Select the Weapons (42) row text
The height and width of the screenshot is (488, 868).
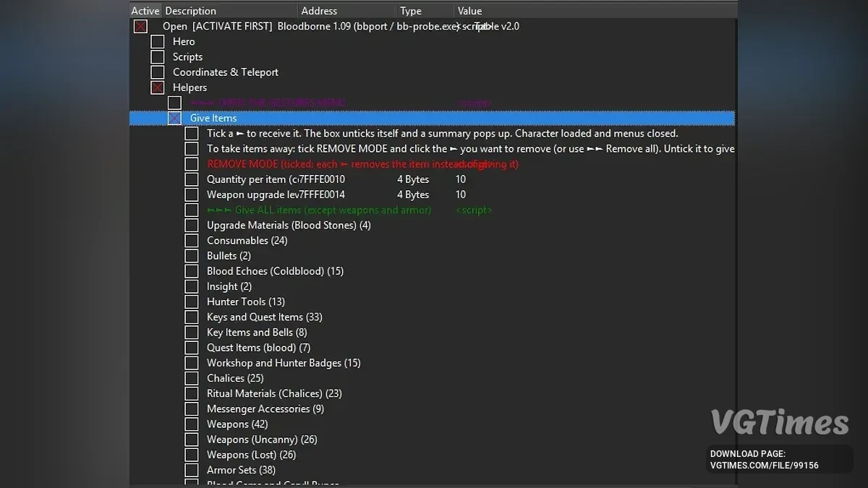pyautogui.click(x=237, y=424)
